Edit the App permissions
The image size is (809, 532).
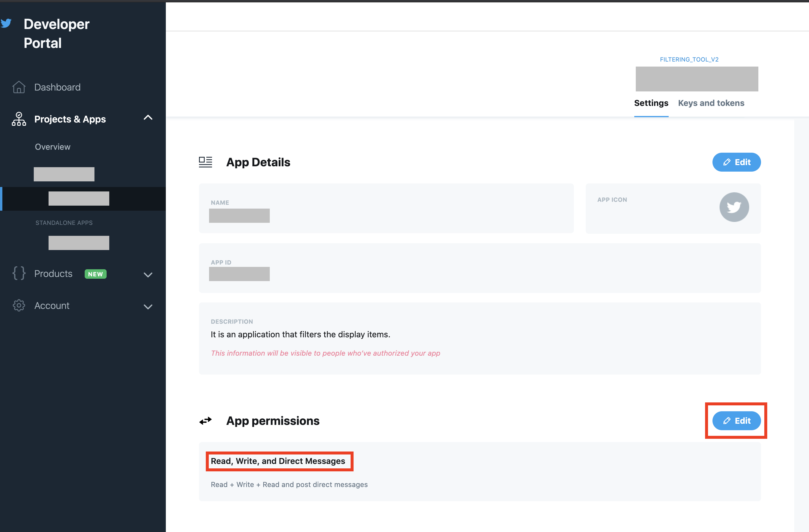(736, 420)
